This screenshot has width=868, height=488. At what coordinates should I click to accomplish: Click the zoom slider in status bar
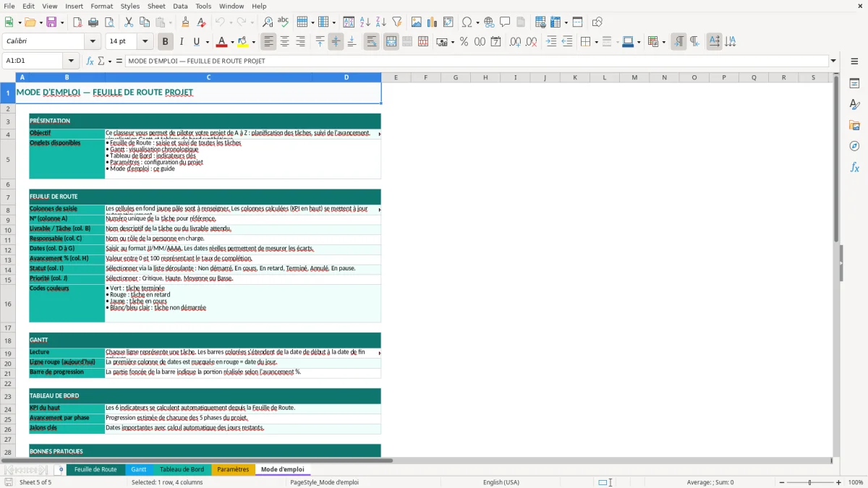click(x=809, y=482)
